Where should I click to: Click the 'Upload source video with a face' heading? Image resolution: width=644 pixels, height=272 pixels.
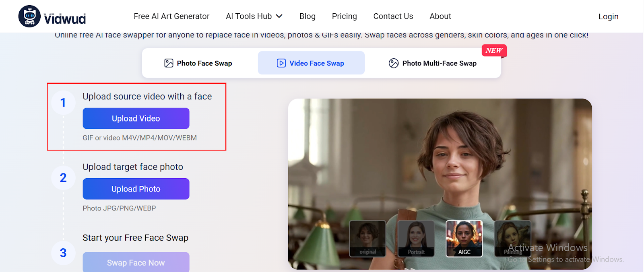(147, 97)
